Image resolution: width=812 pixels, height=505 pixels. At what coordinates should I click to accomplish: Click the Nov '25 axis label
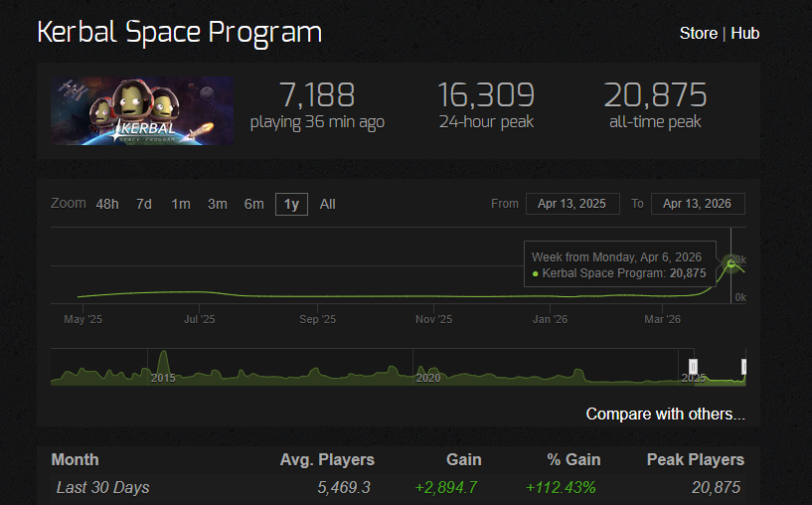[x=434, y=319]
